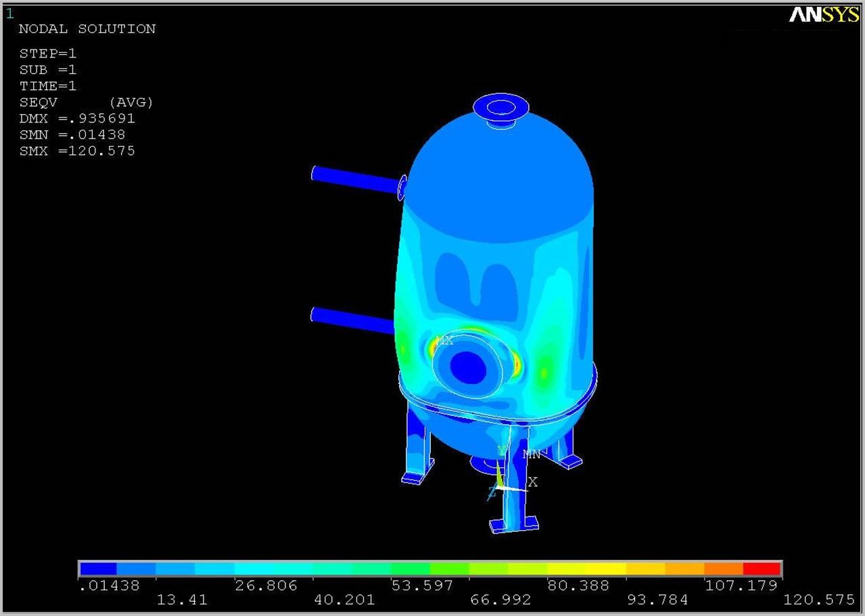This screenshot has height=616, width=865.
Task: Click the darkest blue legend segment
Action: [x=98, y=569]
